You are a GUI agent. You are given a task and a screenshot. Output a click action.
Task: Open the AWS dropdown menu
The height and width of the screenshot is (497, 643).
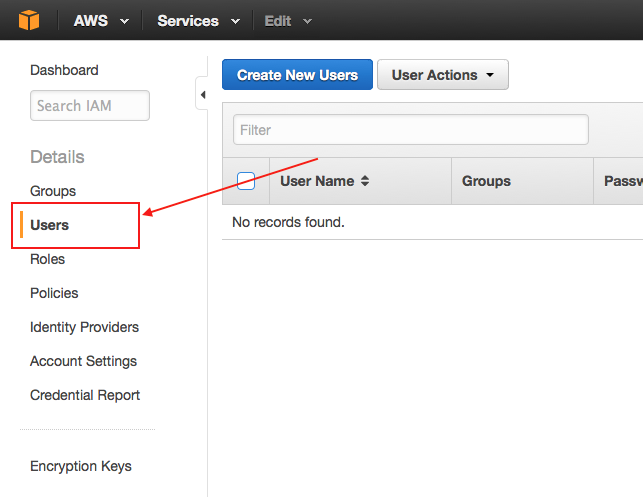point(101,21)
